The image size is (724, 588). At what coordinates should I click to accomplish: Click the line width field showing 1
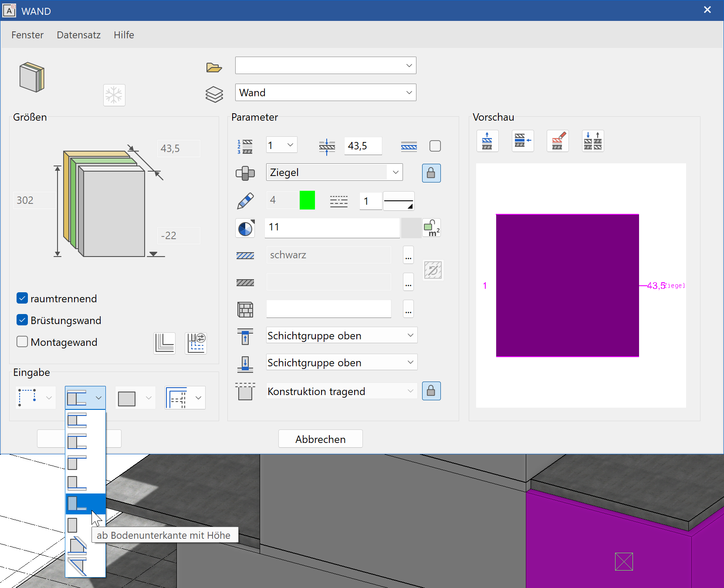(x=371, y=201)
